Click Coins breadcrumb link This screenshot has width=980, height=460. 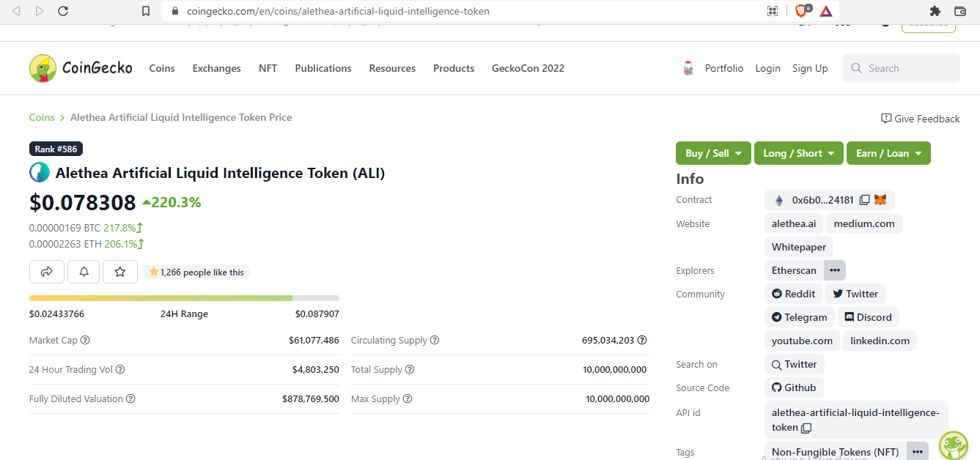tap(42, 117)
